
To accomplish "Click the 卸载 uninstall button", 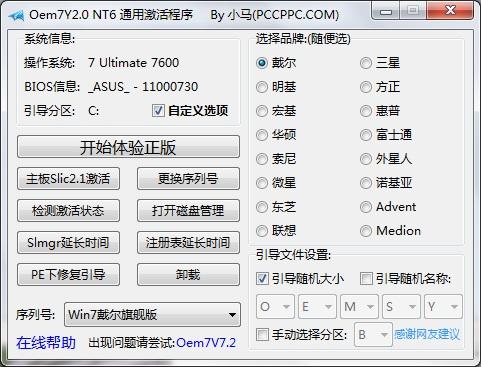I will [188, 275].
